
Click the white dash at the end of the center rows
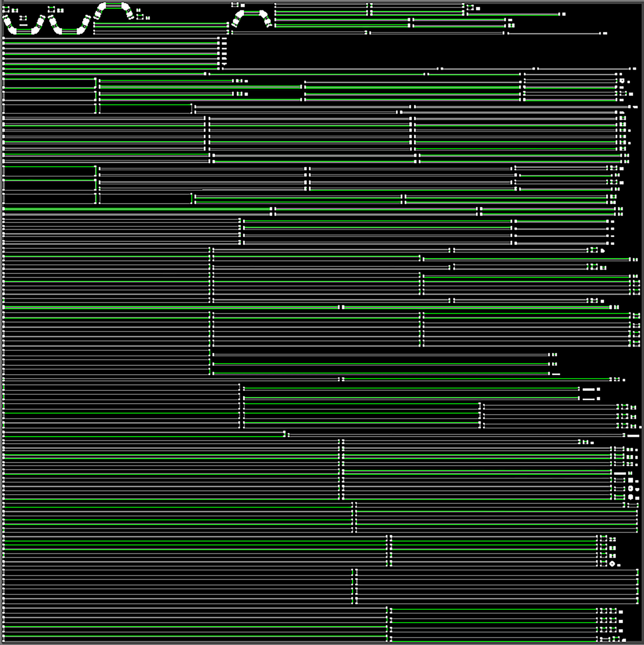[556, 374]
